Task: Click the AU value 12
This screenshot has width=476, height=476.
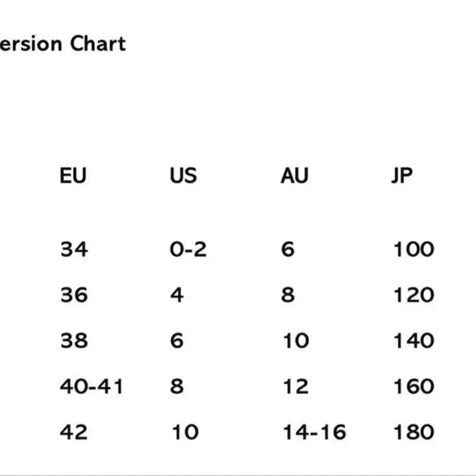Action: click(x=295, y=386)
